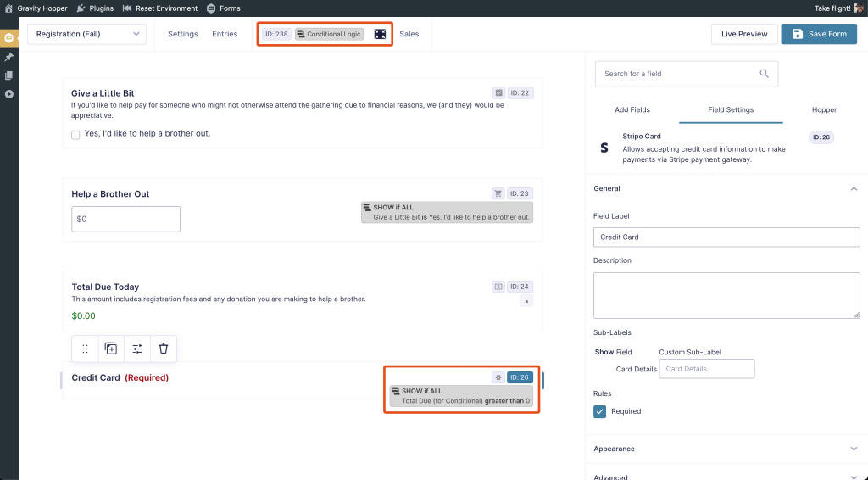
Task: Select the Gravity Forms sidebar icon
Action: [8, 38]
